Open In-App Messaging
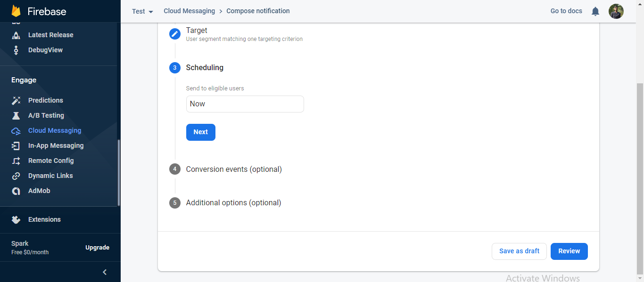Viewport: 644px width, 282px height. pyautogui.click(x=17, y=145)
